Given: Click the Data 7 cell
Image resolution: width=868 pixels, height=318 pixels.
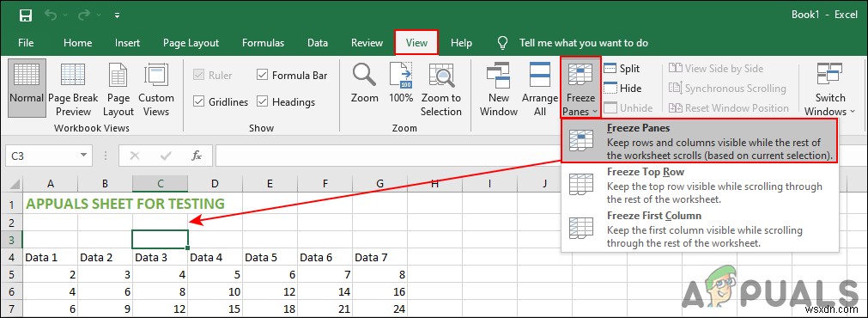Looking at the screenshot, I should 379,257.
